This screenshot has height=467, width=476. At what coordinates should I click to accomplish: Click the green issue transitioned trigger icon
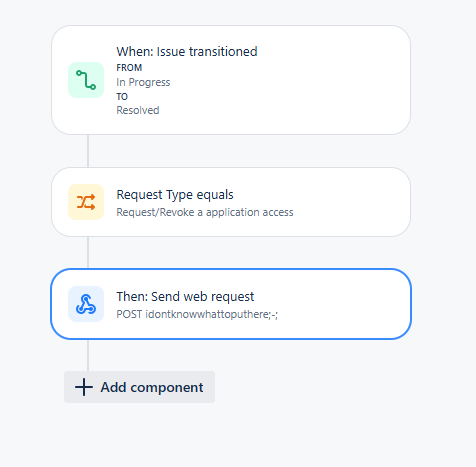point(86,80)
